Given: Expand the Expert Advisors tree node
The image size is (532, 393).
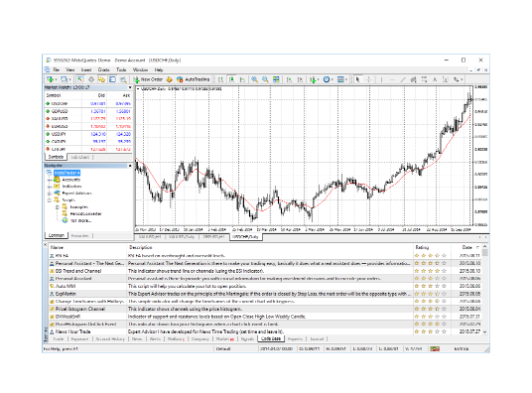Looking at the screenshot, I should (x=50, y=194).
